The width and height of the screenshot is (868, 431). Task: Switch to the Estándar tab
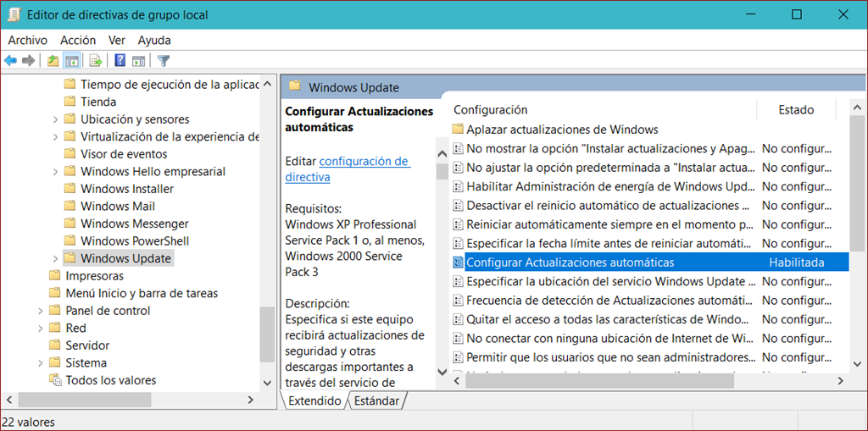pos(377,401)
